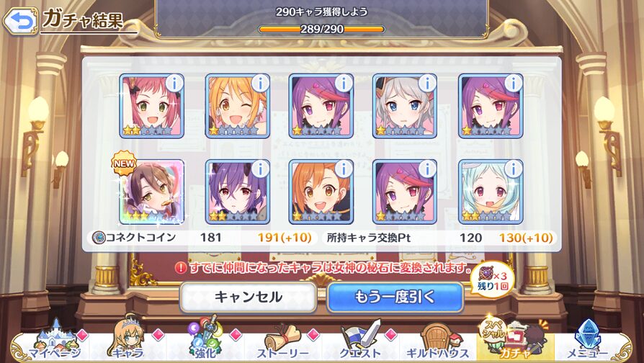The width and height of the screenshot is (644, 363).
Task: Tap the gacha ticket ×3 remaining badge
Action: coord(492,279)
